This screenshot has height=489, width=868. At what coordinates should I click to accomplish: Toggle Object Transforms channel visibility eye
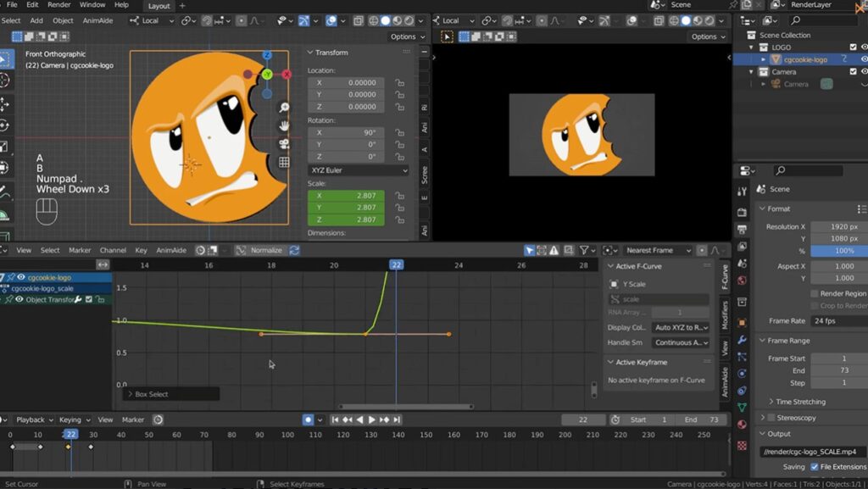[x=19, y=299]
